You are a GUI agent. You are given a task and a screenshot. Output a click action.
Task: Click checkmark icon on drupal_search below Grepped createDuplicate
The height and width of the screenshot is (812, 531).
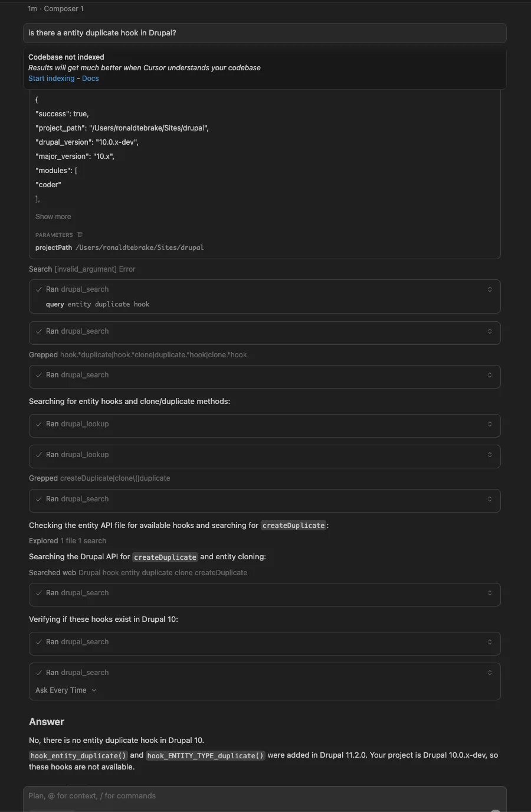39,499
